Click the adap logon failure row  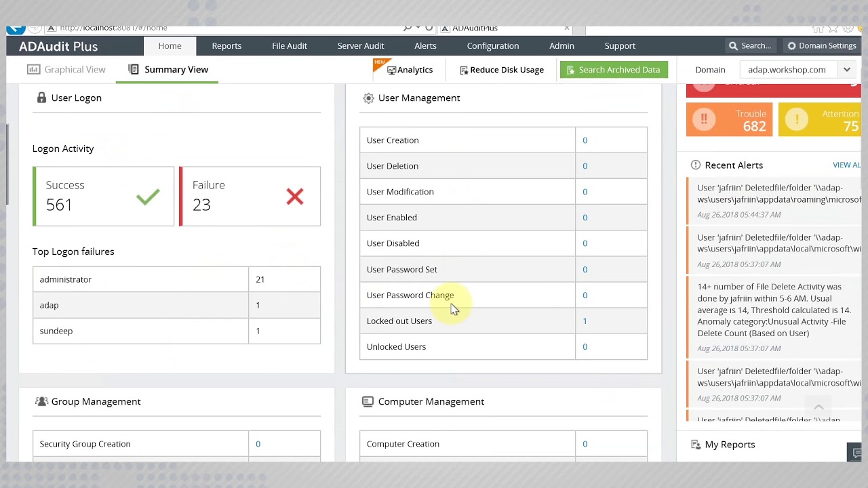tap(176, 305)
